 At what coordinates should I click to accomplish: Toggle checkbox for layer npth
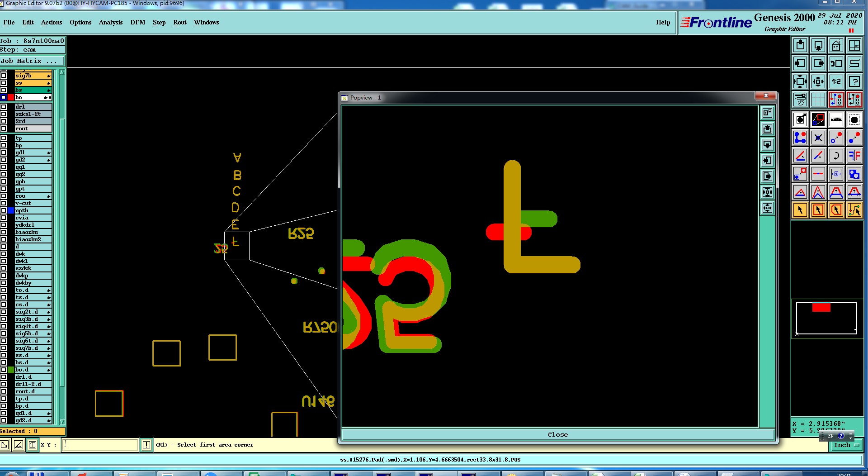point(4,210)
